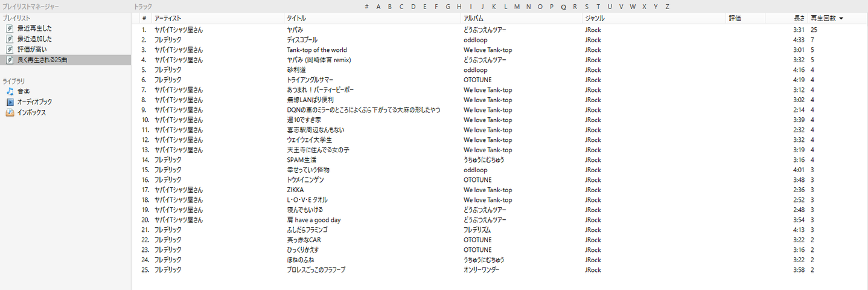This screenshot has height=290, width=868.
Task: Sort by the 再生回数 column arrow
Action: (x=841, y=19)
